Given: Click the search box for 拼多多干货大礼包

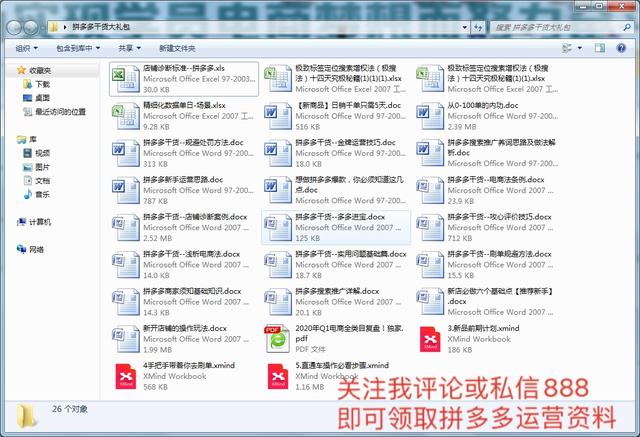Looking at the screenshot, I should click(x=558, y=27).
